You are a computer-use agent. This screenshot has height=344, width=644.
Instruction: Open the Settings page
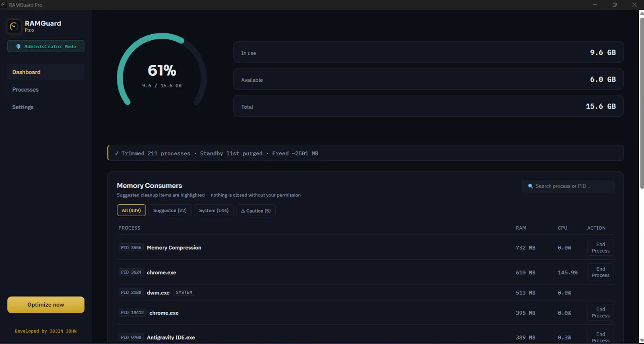[45, 107]
